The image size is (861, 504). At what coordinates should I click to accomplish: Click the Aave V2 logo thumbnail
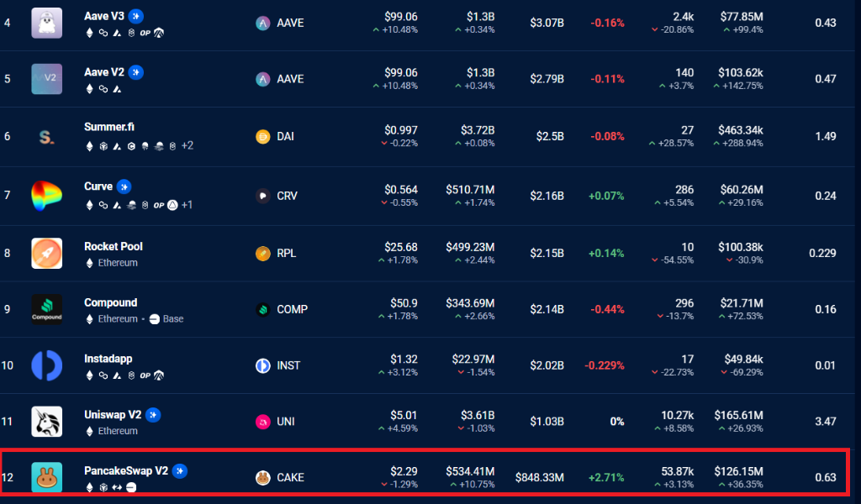46,79
